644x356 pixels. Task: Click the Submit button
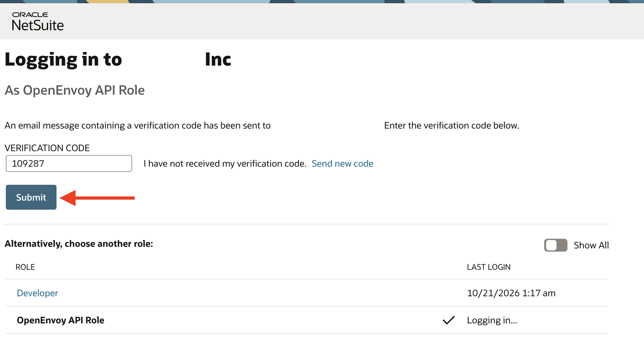31,197
